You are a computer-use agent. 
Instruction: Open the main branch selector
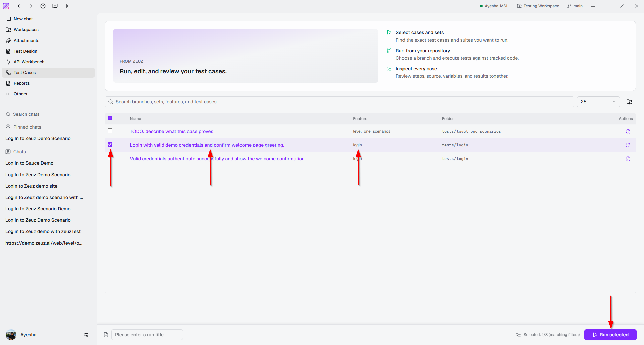tap(575, 6)
